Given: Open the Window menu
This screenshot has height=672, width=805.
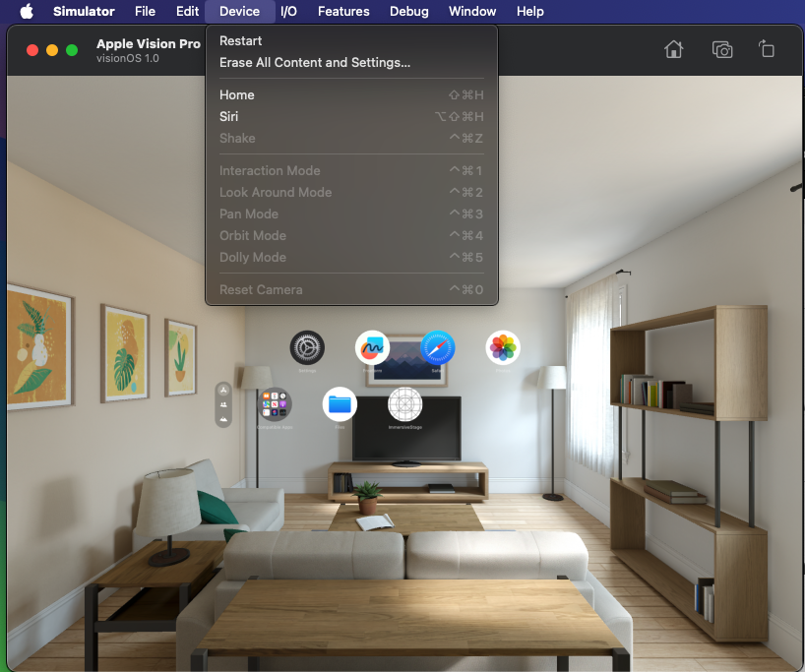Looking at the screenshot, I should pyautogui.click(x=472, y=11).
